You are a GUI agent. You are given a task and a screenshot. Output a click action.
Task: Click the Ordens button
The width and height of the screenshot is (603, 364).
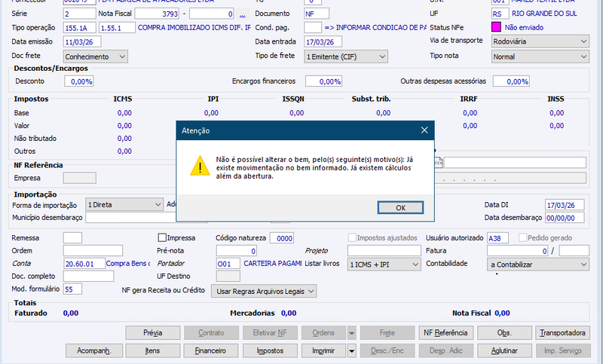click(x=323, y=333)
